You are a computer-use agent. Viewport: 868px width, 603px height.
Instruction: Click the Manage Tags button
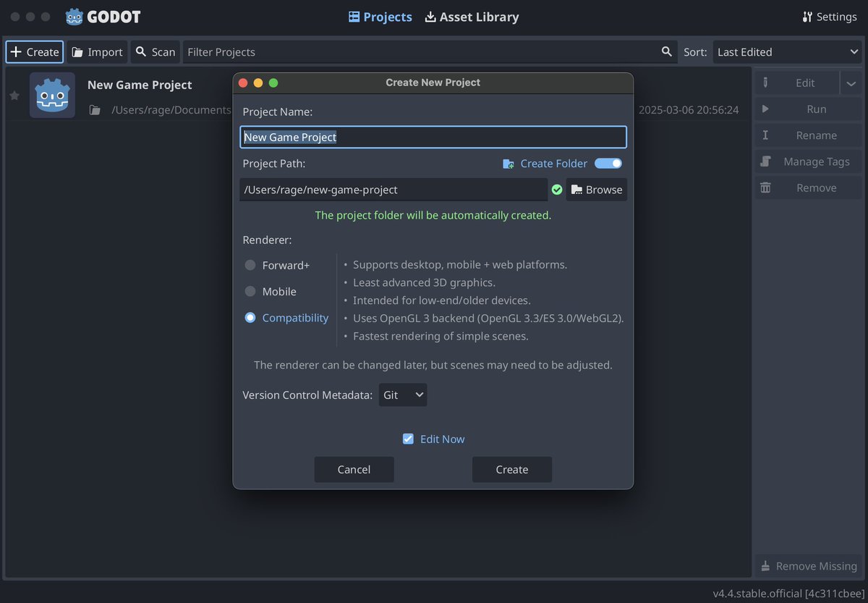point(809,161)
